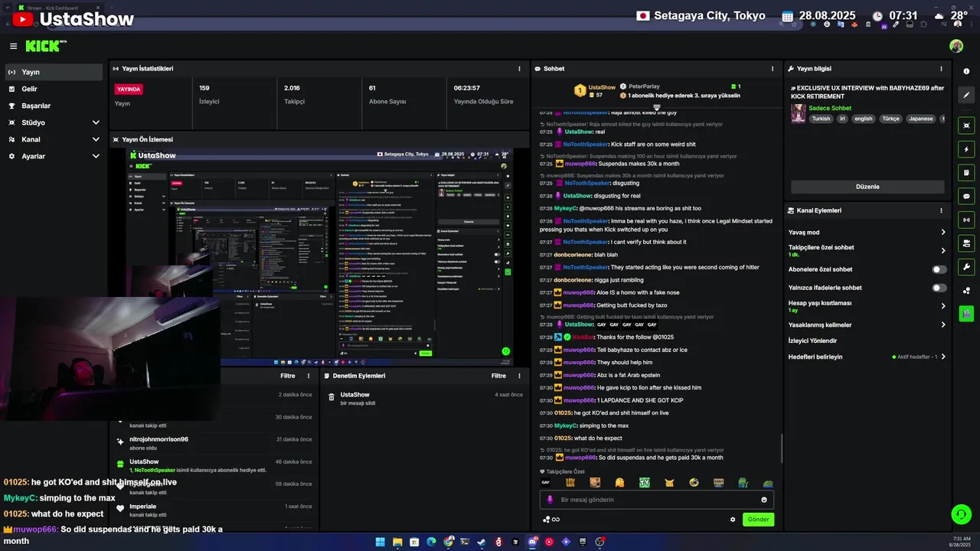
Task: Open Steam from the taskbar
Action: tap(482, 542)
